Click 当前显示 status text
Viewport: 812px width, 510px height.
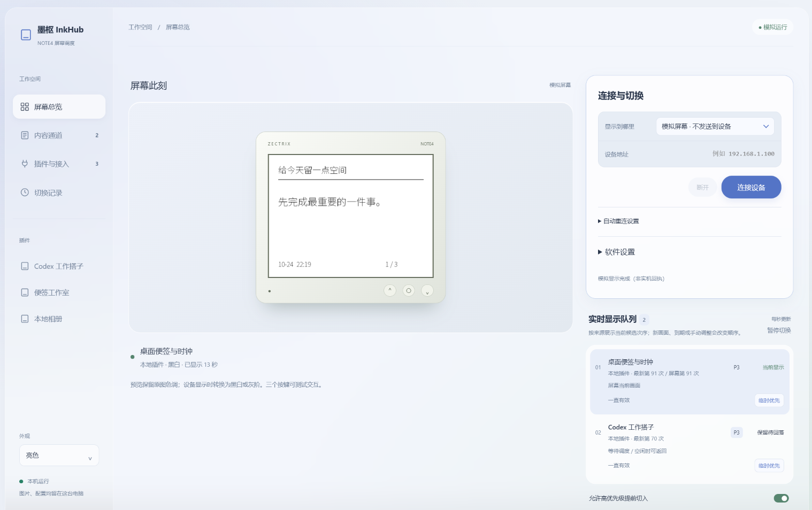coord(773,367)
